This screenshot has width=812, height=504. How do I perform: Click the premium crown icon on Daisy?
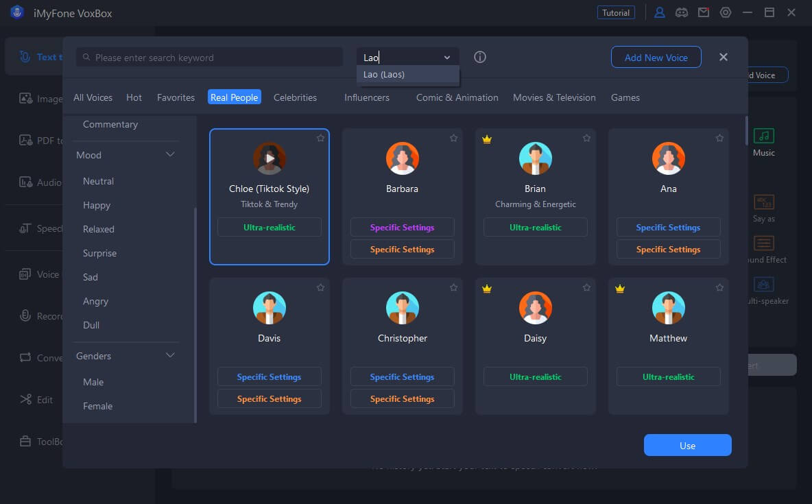487,289
